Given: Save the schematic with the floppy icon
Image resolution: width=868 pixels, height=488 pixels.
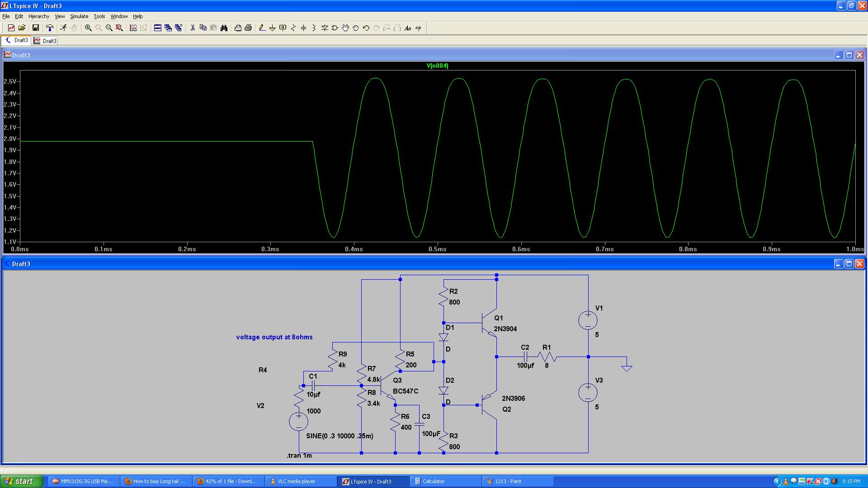Looking at the screenshot, I should [36, 28].
